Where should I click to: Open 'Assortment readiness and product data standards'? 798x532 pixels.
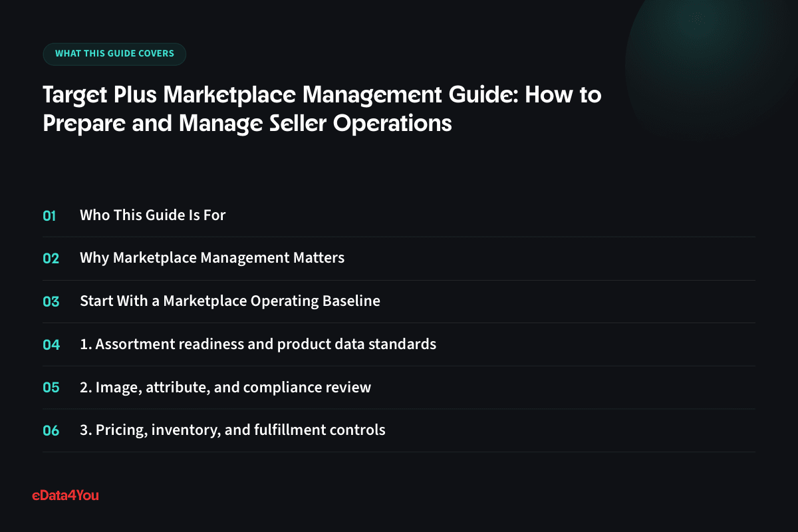(258, 344)
